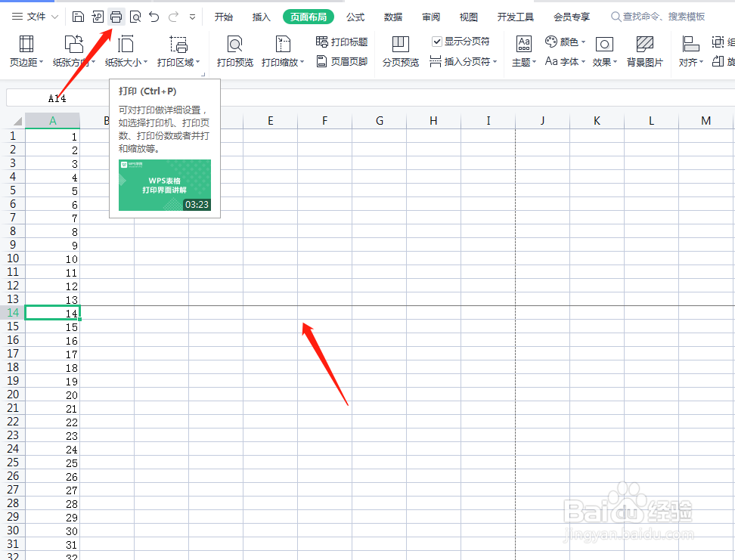The width and height of the screenshot is (735, 560).
Task: Open the 文件 menu
Action: tap(35, 17)
